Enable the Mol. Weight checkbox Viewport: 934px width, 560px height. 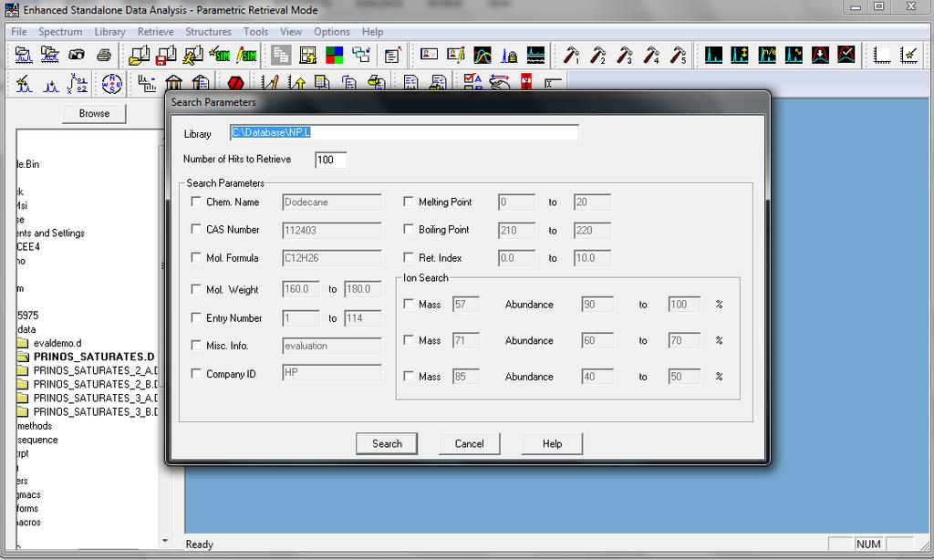pyautogui.click(x=196, y=289)
